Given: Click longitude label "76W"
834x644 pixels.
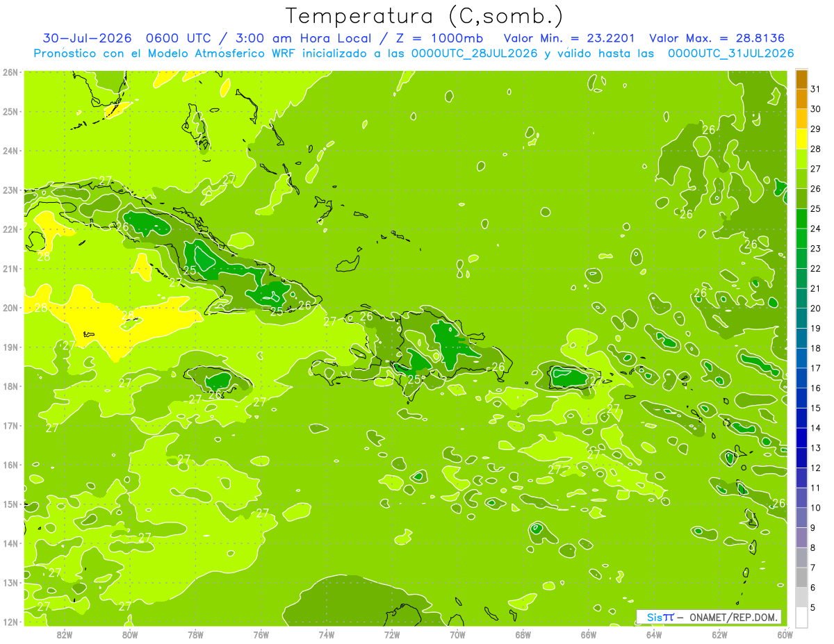Looking at the screenshot, I should pos(261,634).
